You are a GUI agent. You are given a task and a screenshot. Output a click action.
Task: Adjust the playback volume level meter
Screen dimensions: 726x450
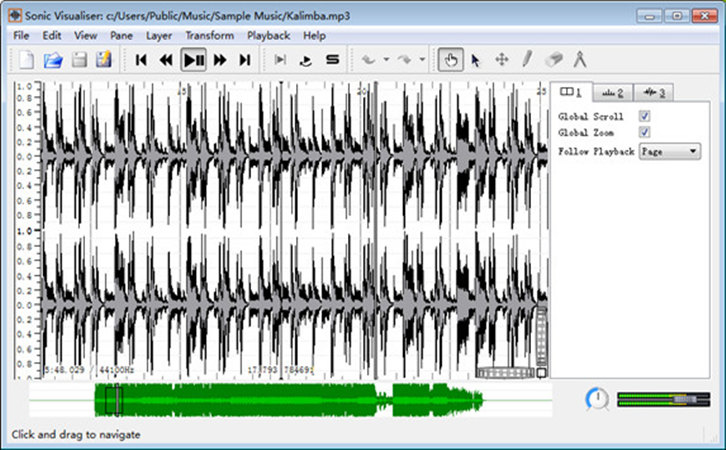tap(663, 399)
